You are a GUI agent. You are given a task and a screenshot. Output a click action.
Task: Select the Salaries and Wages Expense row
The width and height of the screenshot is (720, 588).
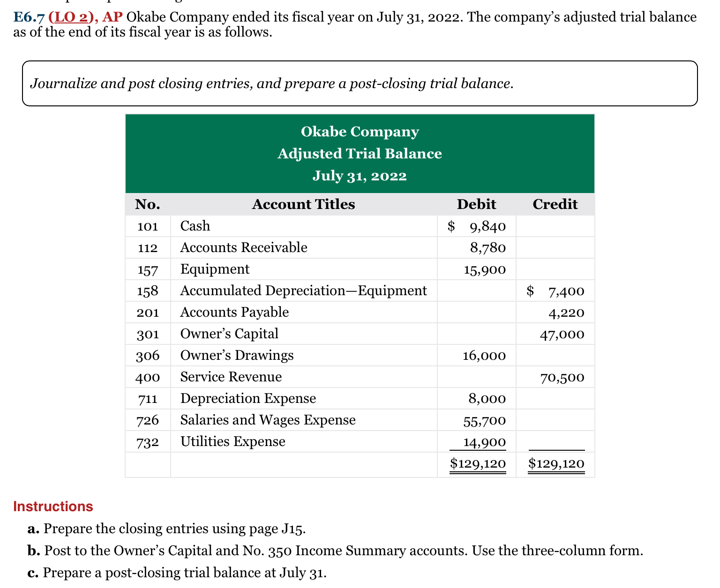point(268,420)
